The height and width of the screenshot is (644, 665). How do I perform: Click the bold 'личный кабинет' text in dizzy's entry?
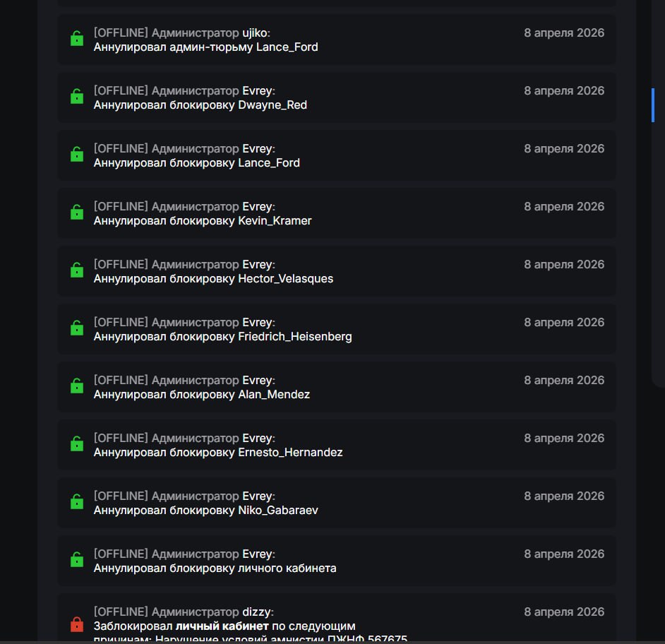[222, 626]
